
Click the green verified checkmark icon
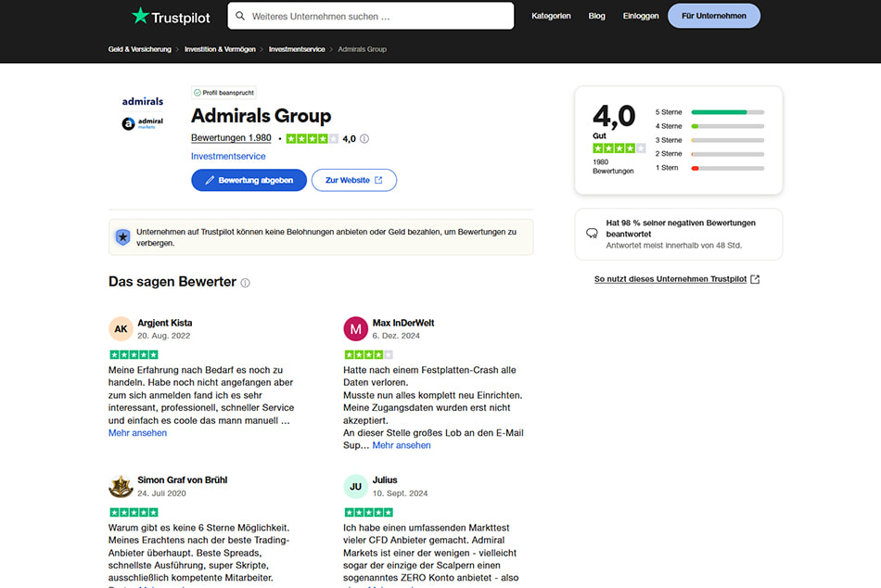tap(198, 93)
